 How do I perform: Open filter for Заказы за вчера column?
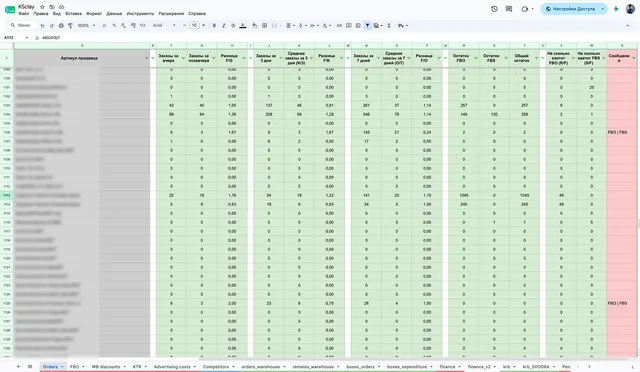pyautogui.click(x=183, y=58)
